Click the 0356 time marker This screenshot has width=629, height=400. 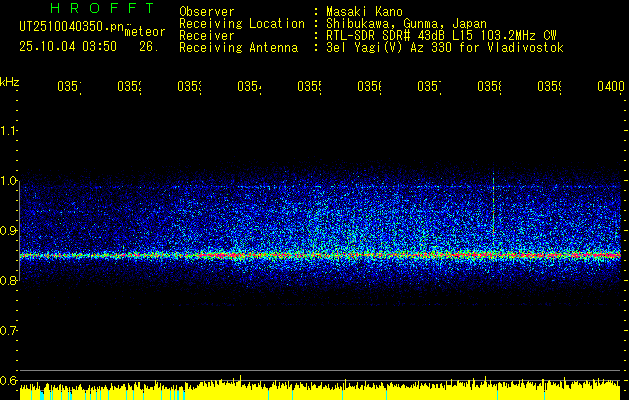369,87
